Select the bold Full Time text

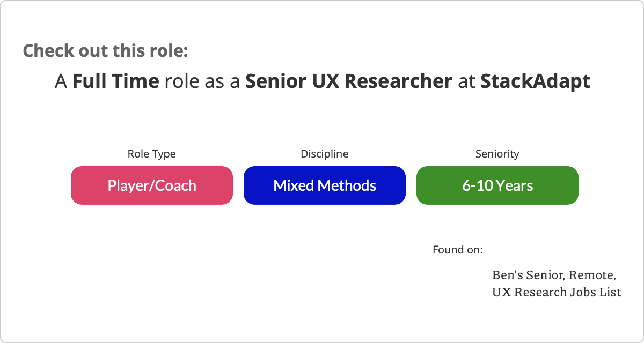point(116,81)
